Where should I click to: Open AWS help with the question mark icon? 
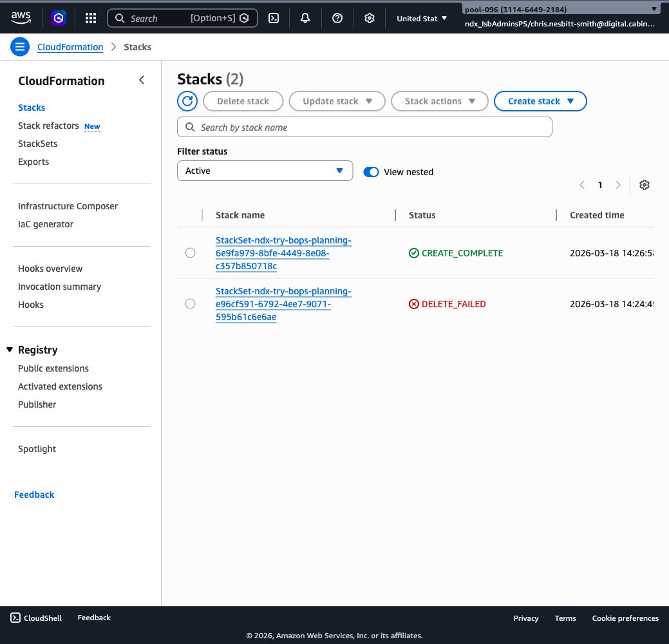click(337, 17)
